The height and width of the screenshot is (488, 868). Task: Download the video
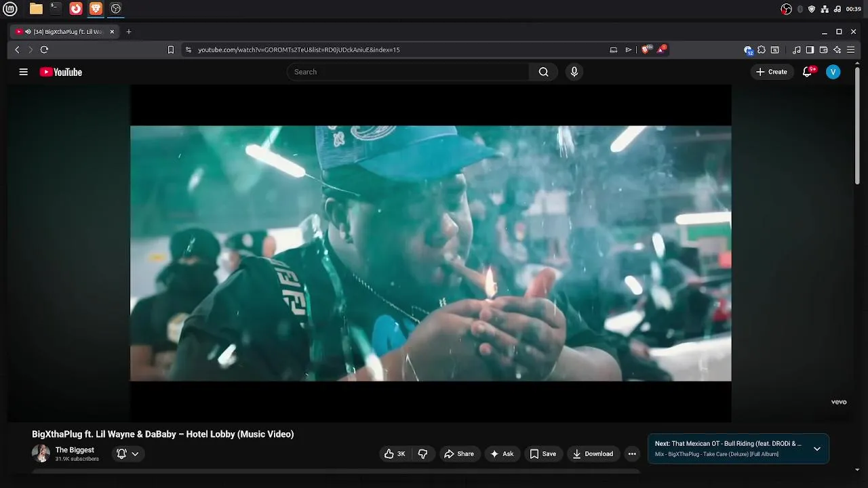(593, 454)
